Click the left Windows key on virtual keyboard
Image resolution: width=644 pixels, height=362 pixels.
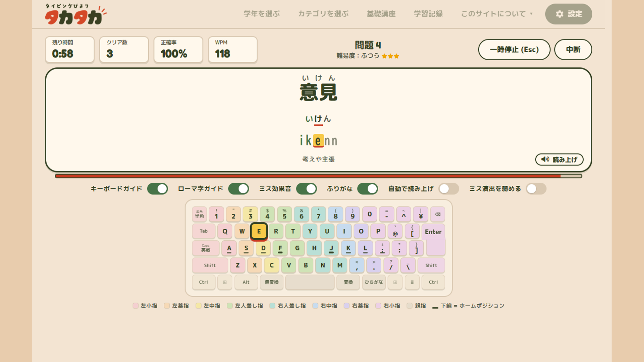pyautogui.click(x=225, y=282)
